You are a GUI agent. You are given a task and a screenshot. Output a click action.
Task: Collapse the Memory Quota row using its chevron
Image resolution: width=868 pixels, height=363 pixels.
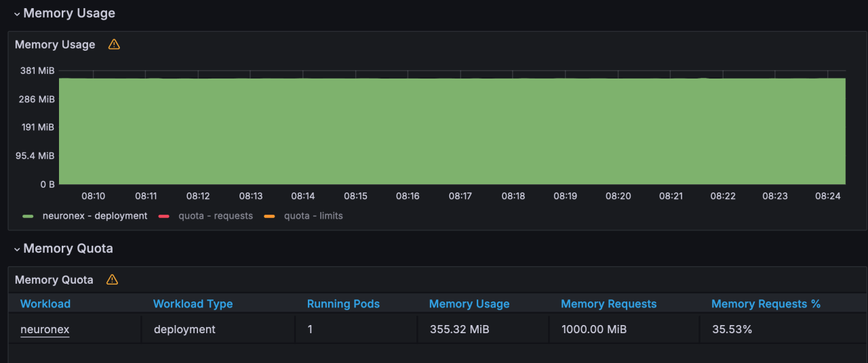[x=17, y=249]
